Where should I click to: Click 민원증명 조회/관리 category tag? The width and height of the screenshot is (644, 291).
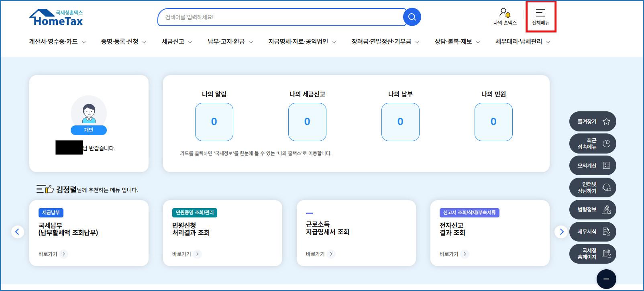point(195,212)
